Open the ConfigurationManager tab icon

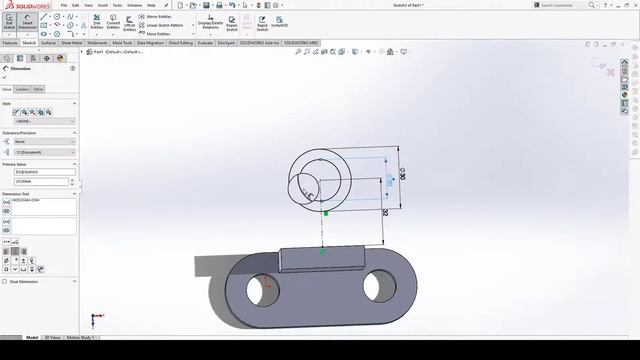coord(33,58)
